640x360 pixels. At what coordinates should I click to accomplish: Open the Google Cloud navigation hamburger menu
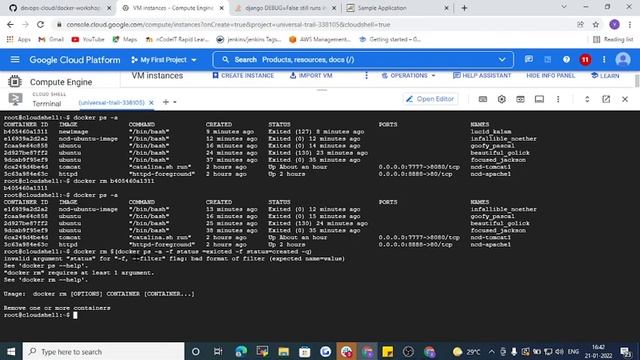click(x=15, y=60)
